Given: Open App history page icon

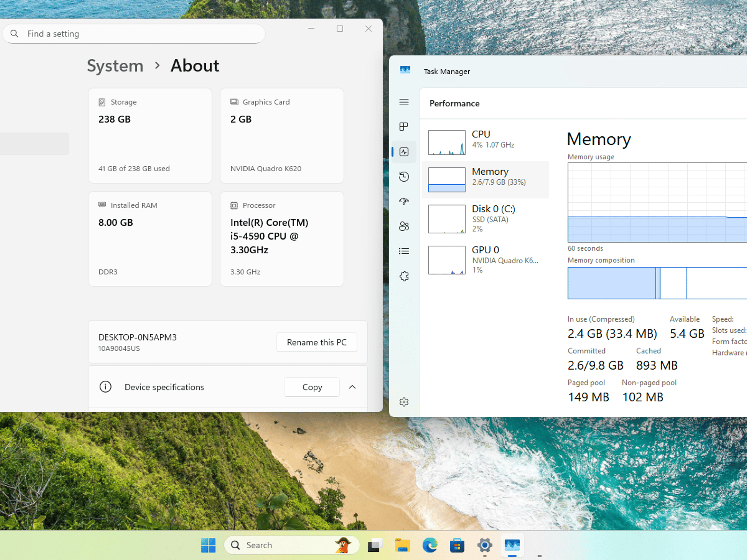Looking at the screenshot, I should coord(404,176).
